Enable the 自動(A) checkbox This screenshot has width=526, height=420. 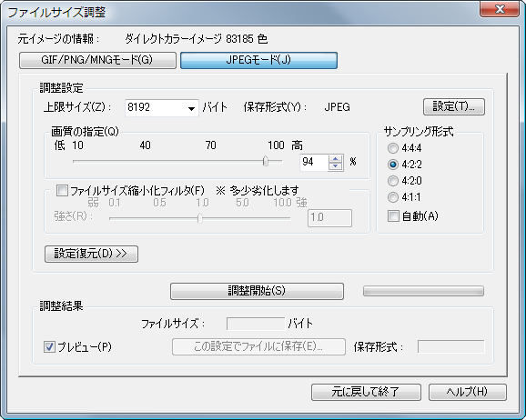[x=393, y=215]
